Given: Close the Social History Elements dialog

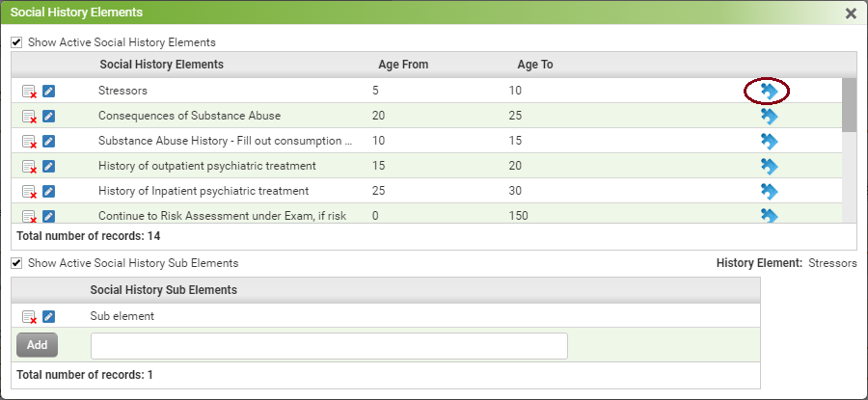Looking at the screenshot, I should [851, 13].
